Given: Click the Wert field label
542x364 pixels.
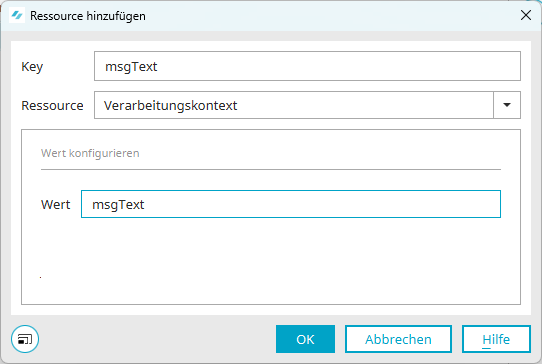Looking at the screenshot, I should point(55,204).
